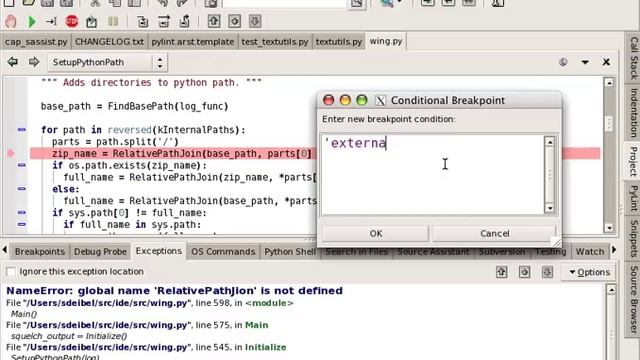The image size is (640, 360).
Task: Open the Snippets side tab
Action: coord(633,238)
